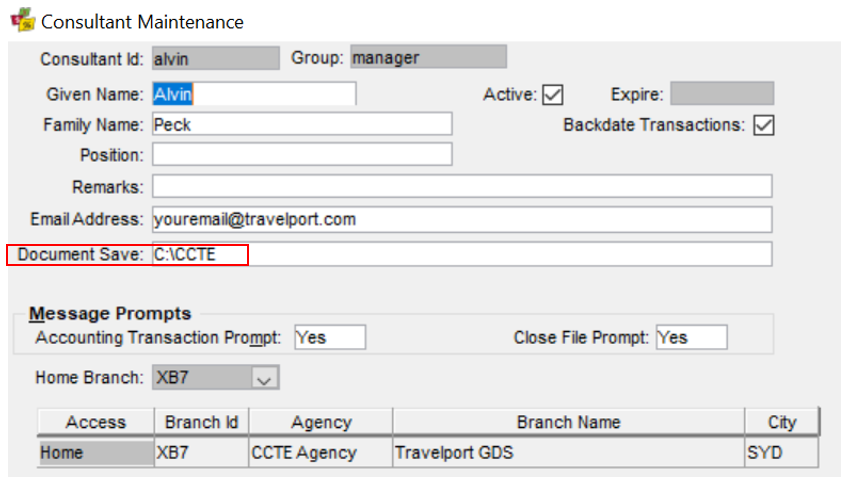Click the Email Address field
The image size is (847, 484).
462,219
